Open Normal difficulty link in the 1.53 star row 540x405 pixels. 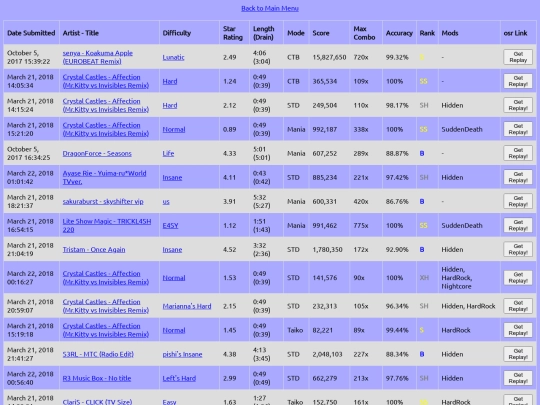coord(174,278)
